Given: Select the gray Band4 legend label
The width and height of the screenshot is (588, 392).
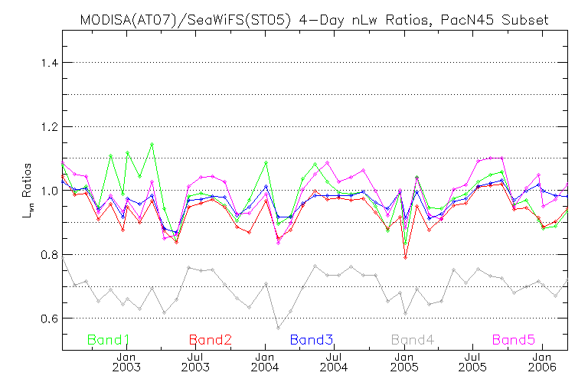Looking at the screenshot, I should point(413,340).
